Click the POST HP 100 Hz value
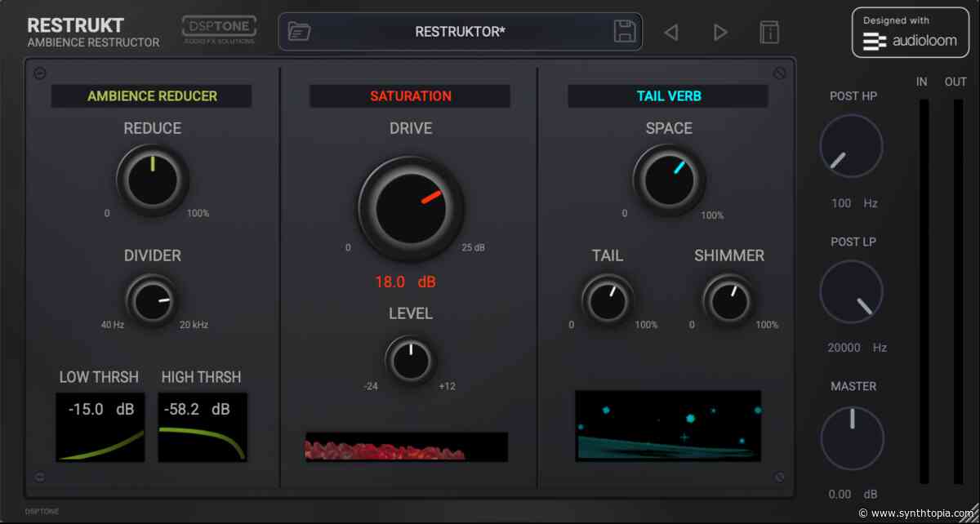The height and width of the screenshot is (524, 980). 853,202
